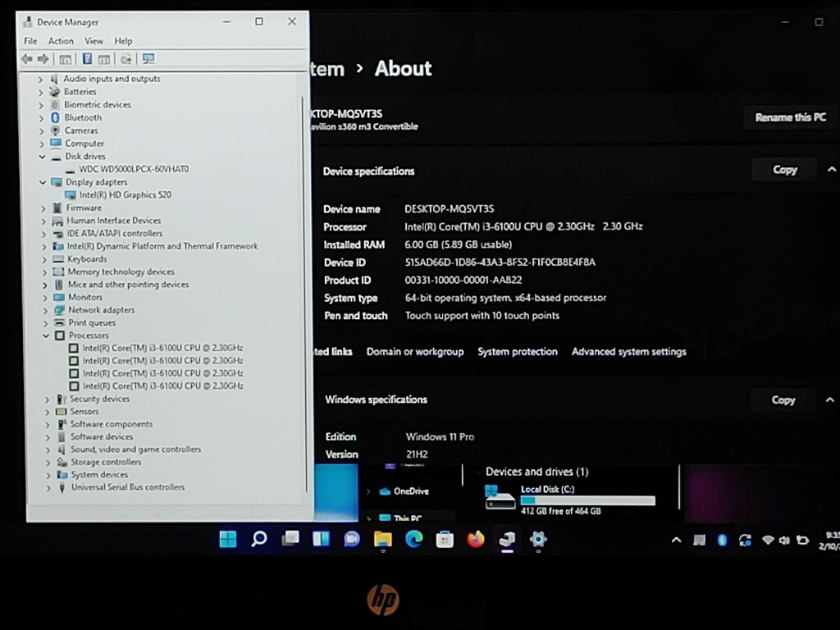Open the Wi-Fi network tray icon

pos(768,540)
